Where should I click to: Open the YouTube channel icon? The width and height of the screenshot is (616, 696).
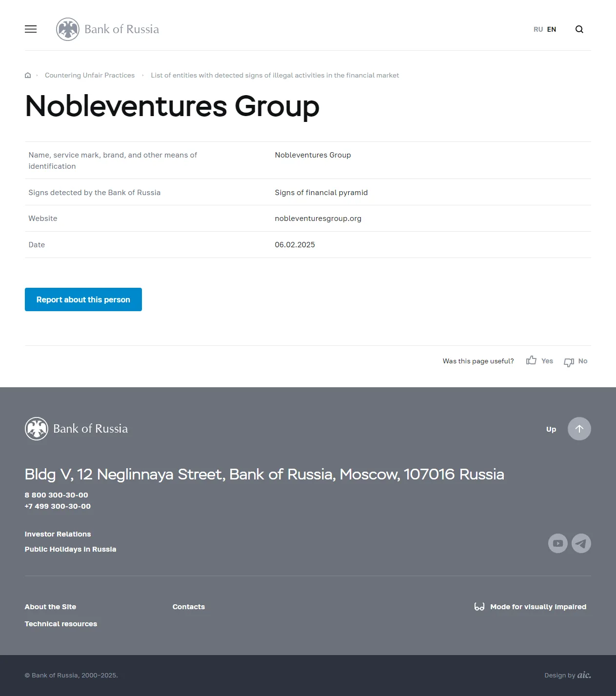point(558,543)
